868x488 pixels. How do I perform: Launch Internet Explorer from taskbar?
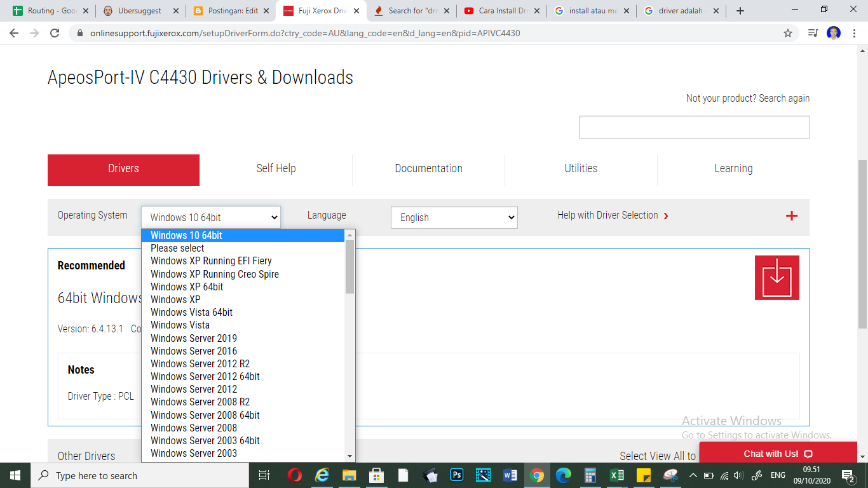coord(322,475)
